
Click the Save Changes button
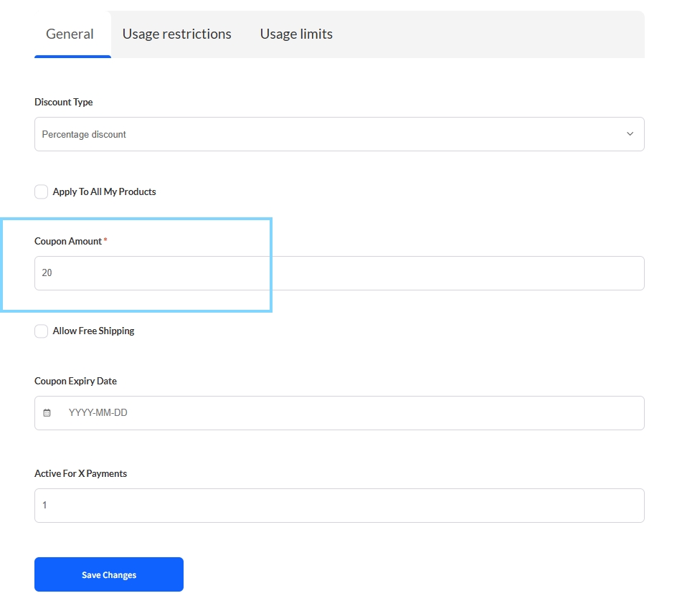click(109, 574)
